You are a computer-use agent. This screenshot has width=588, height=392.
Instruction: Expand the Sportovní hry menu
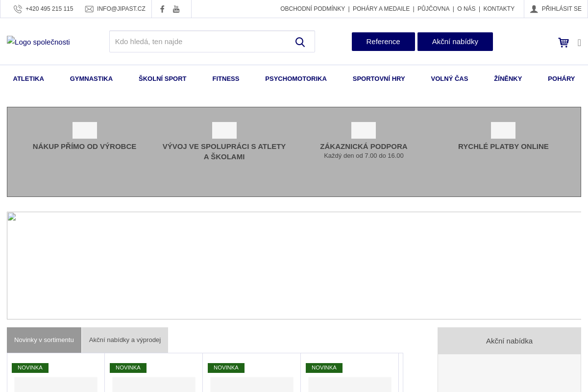tap(378, 79)
